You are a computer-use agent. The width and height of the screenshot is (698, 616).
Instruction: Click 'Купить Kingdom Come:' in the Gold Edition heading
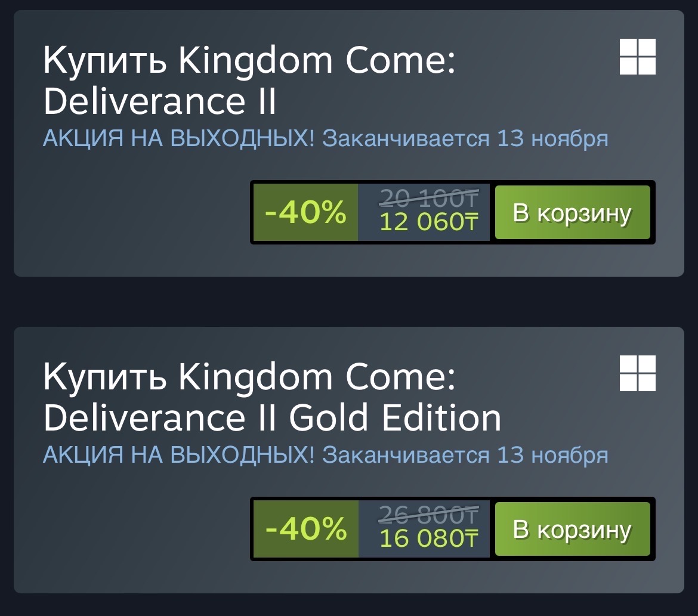pos(249,377)
